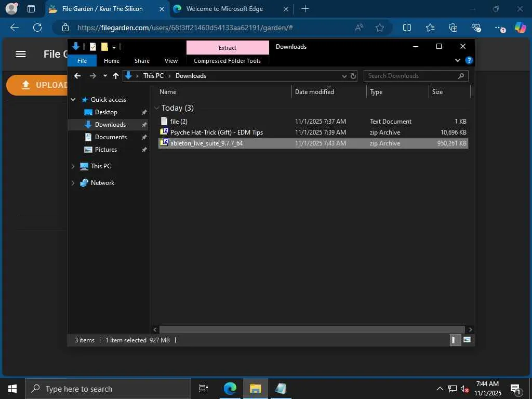
Task: Open a new Edge browser tab
Action: [x=305, y=9]
